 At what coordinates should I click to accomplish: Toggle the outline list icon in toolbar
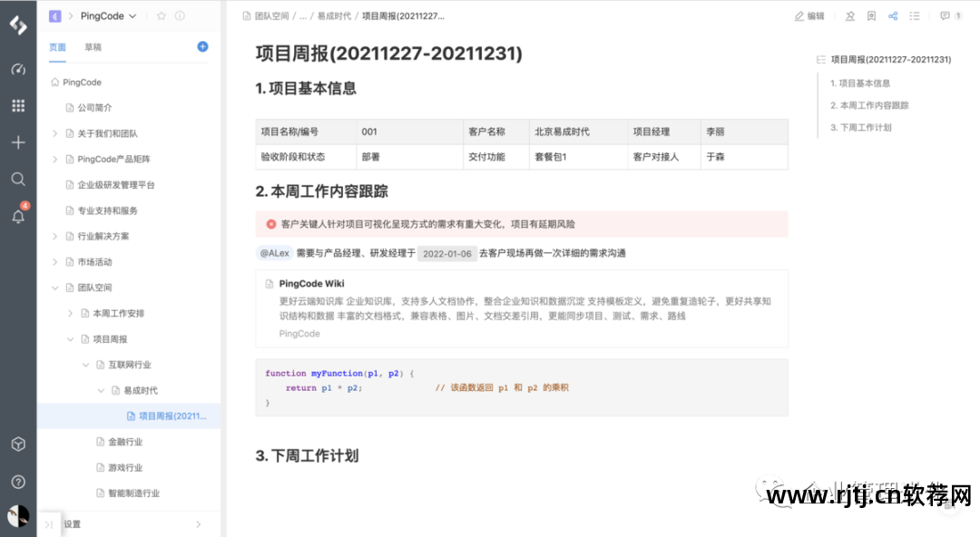915,16
